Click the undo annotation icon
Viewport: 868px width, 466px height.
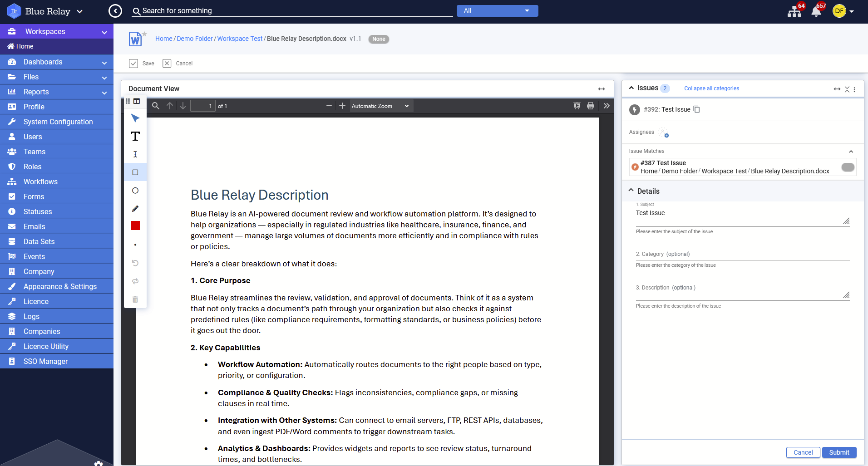(x=135, y=263)
